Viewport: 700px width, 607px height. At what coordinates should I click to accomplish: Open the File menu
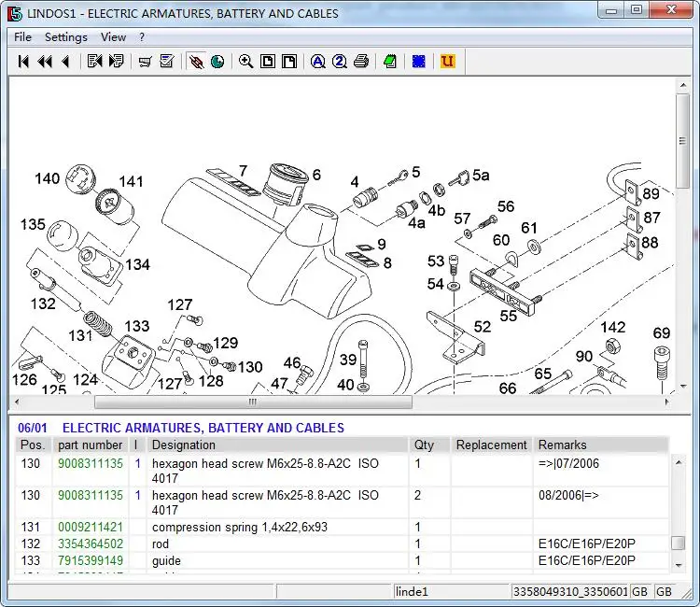[22, 37]
